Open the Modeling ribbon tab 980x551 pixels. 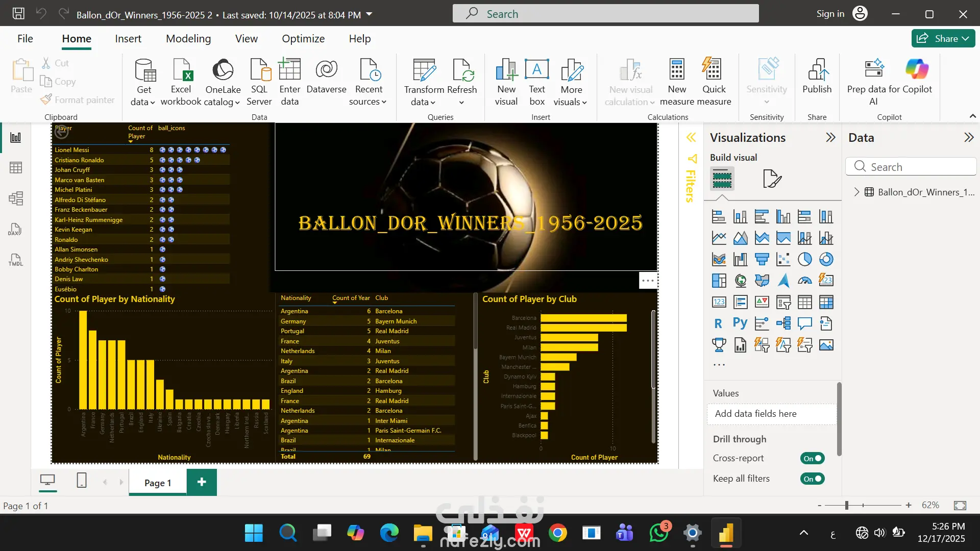(x=188, y=39)
